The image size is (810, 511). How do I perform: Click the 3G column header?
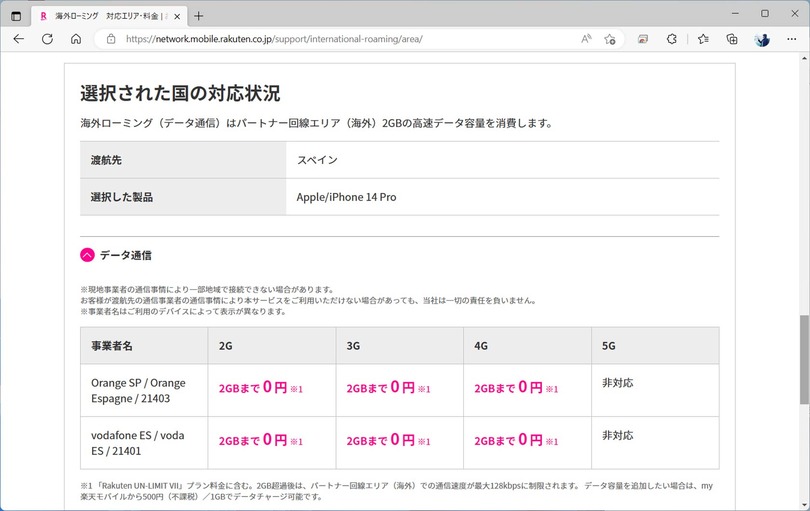tap(399, 346)
